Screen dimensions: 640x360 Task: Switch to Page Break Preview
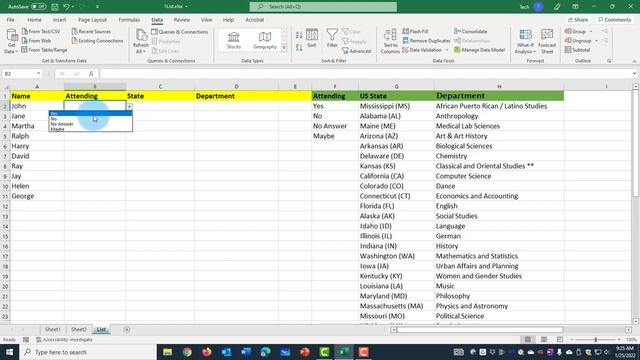point(560,340)
